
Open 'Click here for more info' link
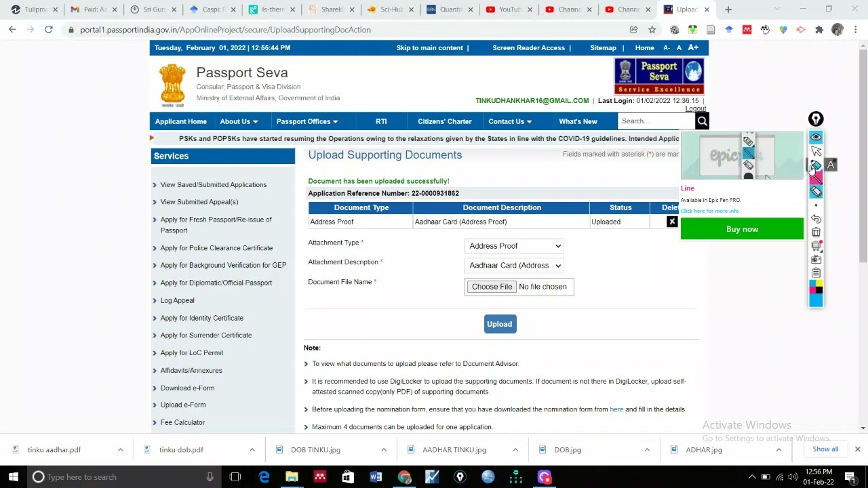[x=709, y=211]
